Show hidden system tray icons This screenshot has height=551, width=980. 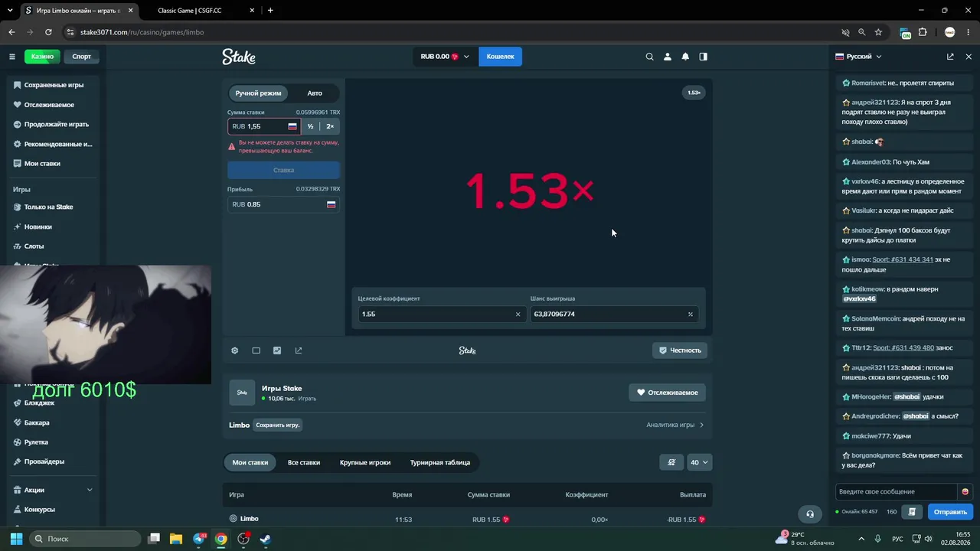tap(861, 539)
